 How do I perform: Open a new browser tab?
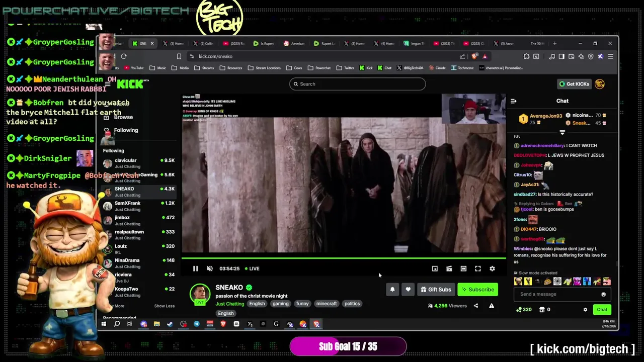coord(555,44)
